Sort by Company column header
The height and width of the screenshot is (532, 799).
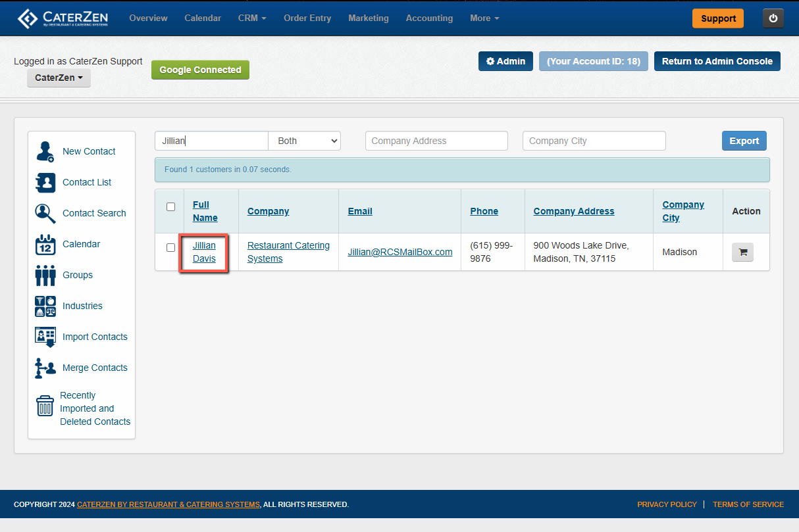pyautogui.click(x=269, y=211)
